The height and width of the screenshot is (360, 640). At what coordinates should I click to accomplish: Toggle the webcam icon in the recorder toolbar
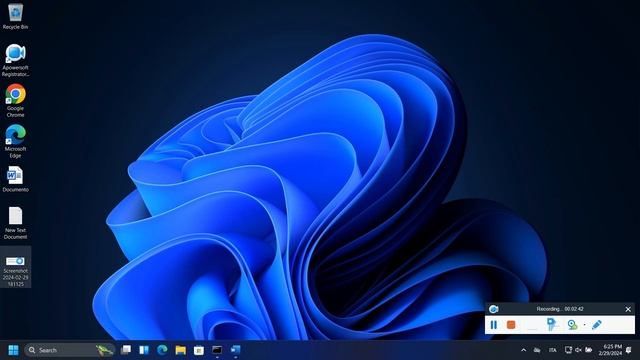click(572, 325)
